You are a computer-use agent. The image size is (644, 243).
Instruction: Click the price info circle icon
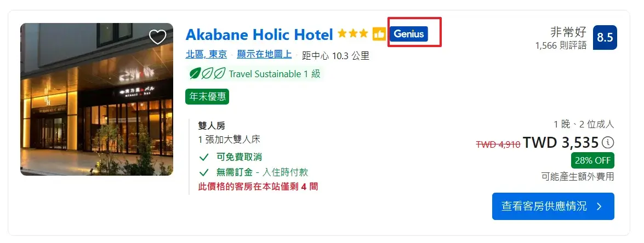(608, 142)
